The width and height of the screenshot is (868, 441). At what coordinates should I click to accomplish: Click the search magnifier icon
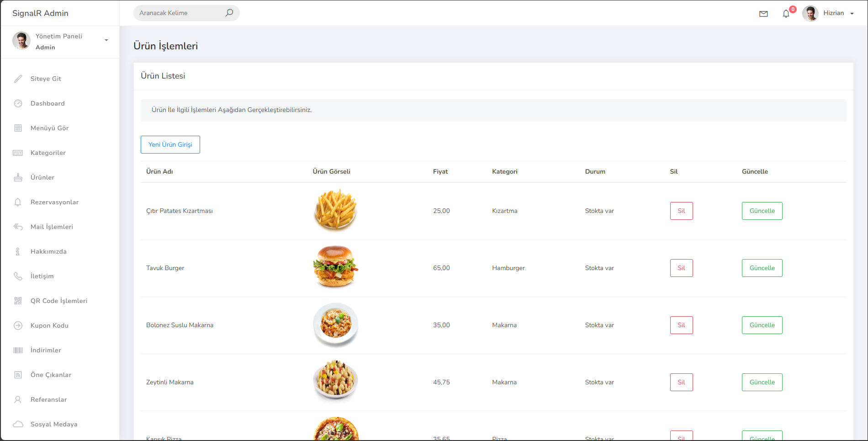tap(229, 13)
